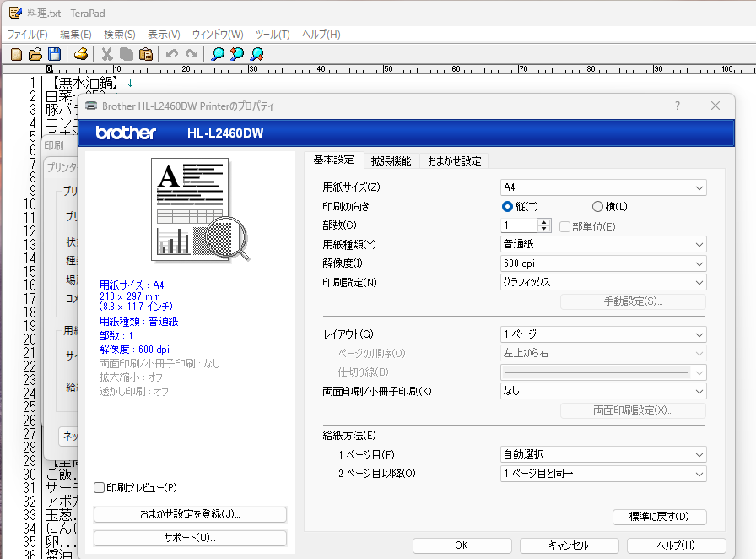Image resolution: width=756 pixels, height=559 pixels.
Task: Open the ツール(T) menu
Action: click(273, 35)
